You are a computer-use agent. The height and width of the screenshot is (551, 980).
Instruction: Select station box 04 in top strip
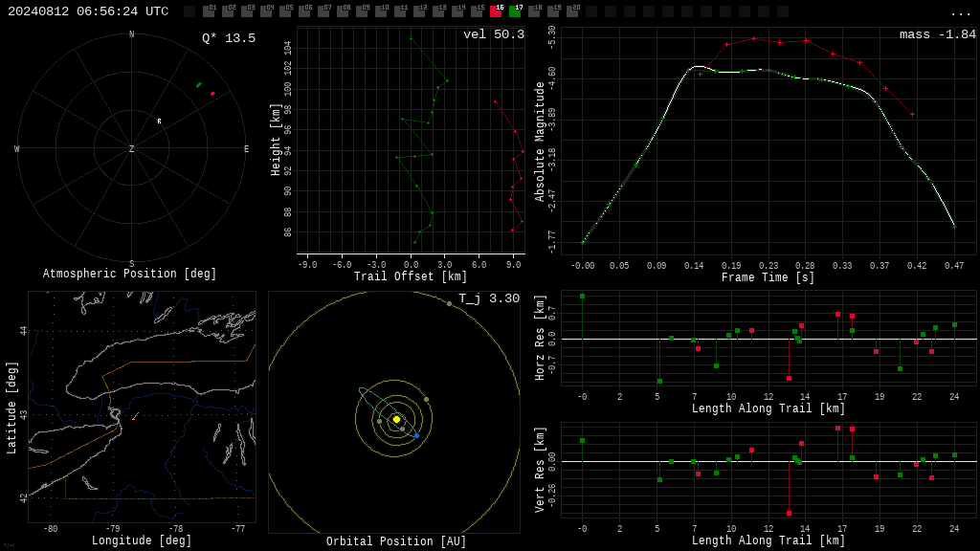(x=266, y=11)
